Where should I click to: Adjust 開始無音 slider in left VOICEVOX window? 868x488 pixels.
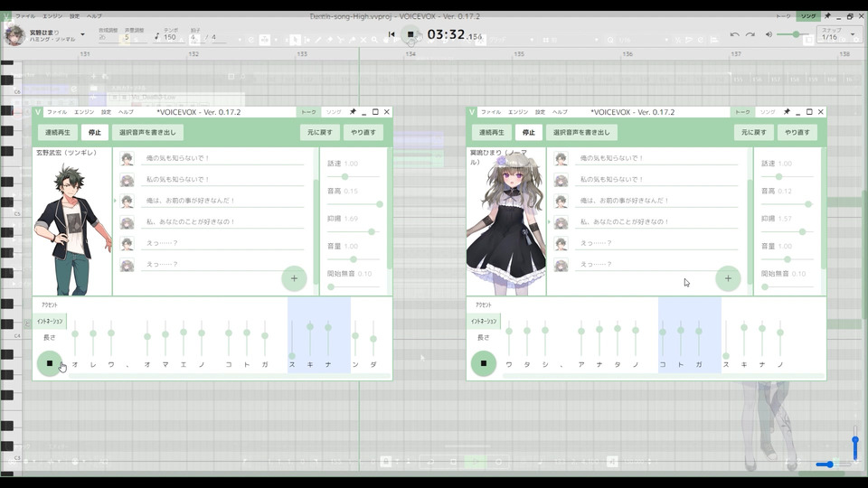[354, 286]
